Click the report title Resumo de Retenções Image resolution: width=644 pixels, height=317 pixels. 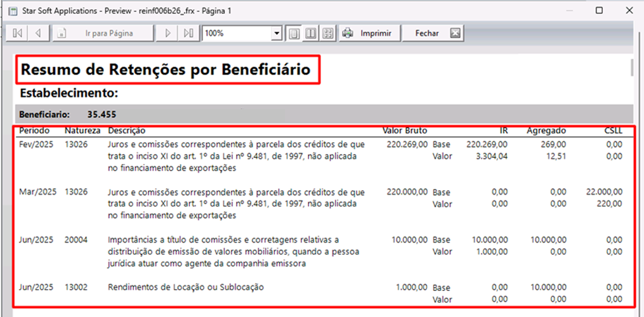click(x=166, y=70)
